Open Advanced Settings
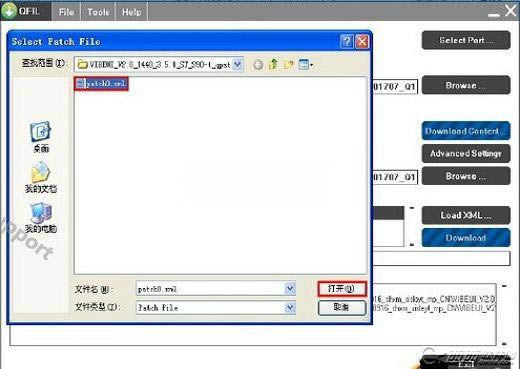Viewport: 520px width, 369px height. tap(466, 153)
